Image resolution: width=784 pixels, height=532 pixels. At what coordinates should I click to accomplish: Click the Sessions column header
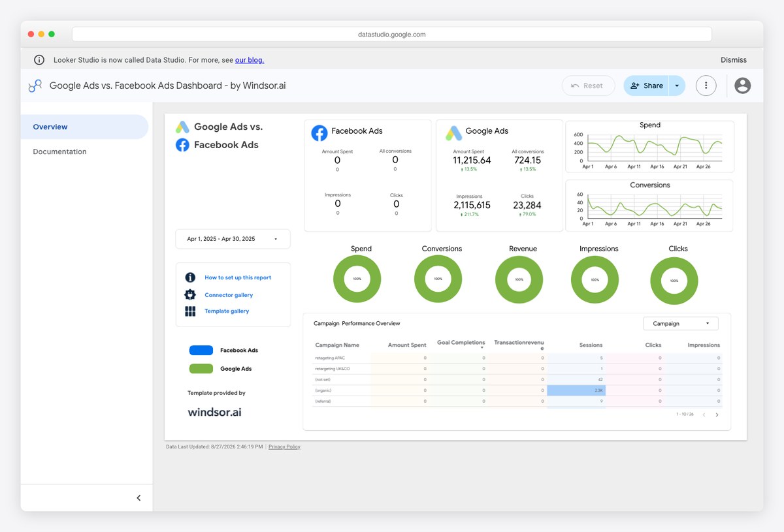(591, 345)
